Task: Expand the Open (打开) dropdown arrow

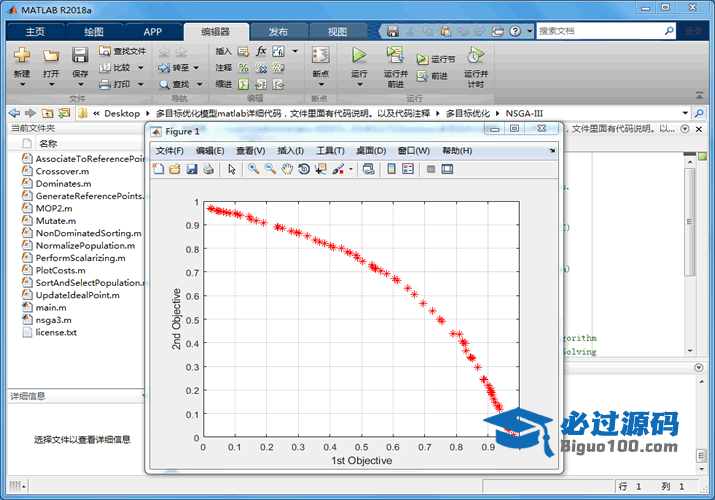Action: pyautogui.click(x=51, y=84)
